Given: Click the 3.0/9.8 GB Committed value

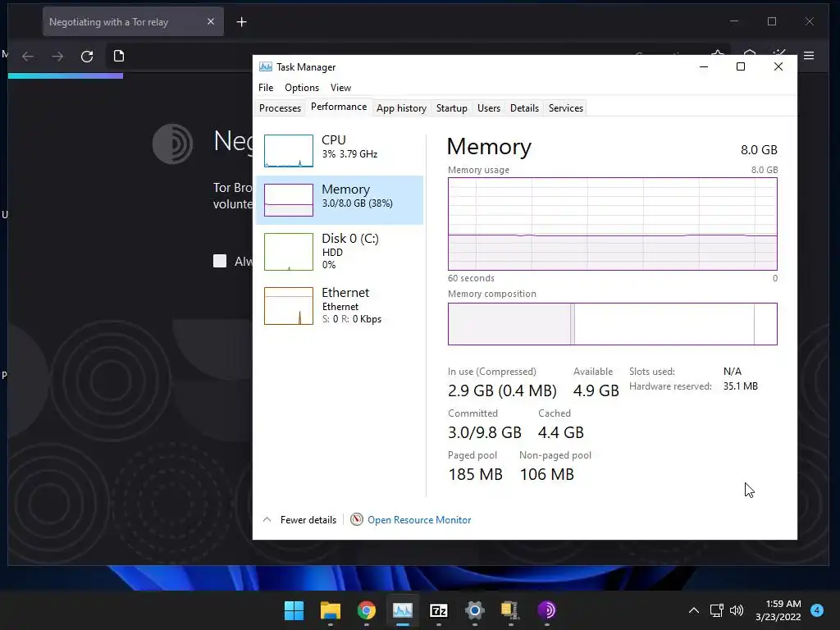Looking at the screenshot, I should point(485,432).
